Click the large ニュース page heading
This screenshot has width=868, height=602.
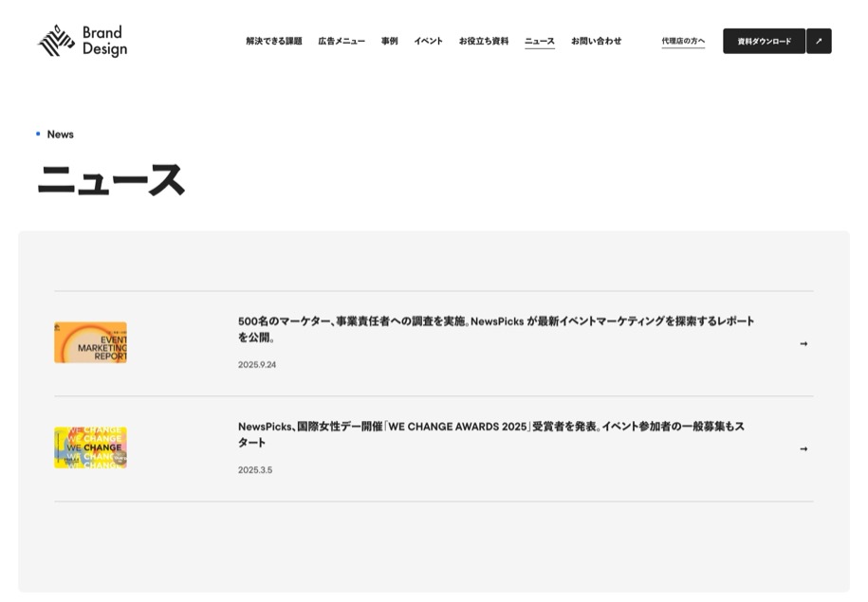click(x=111, y=180)
